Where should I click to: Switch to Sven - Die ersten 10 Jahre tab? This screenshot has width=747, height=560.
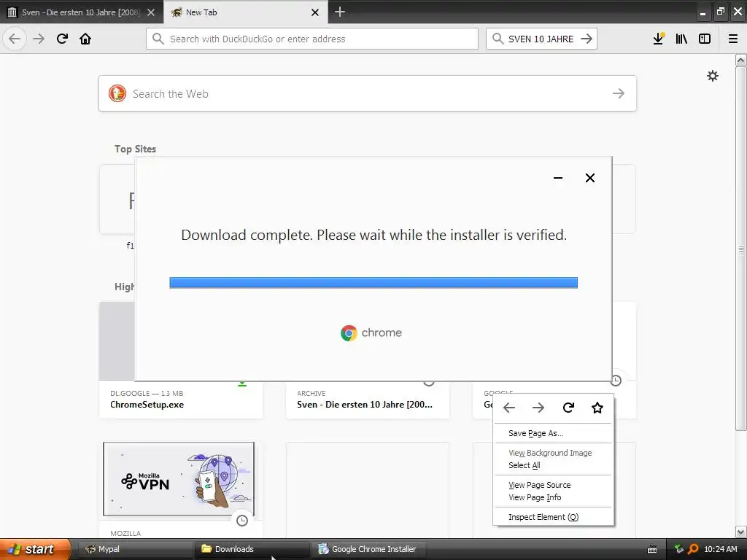[82, 12]
